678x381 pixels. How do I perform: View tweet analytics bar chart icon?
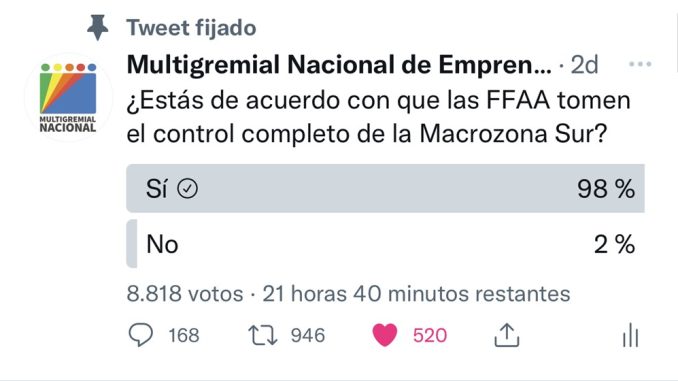[630, 335]
